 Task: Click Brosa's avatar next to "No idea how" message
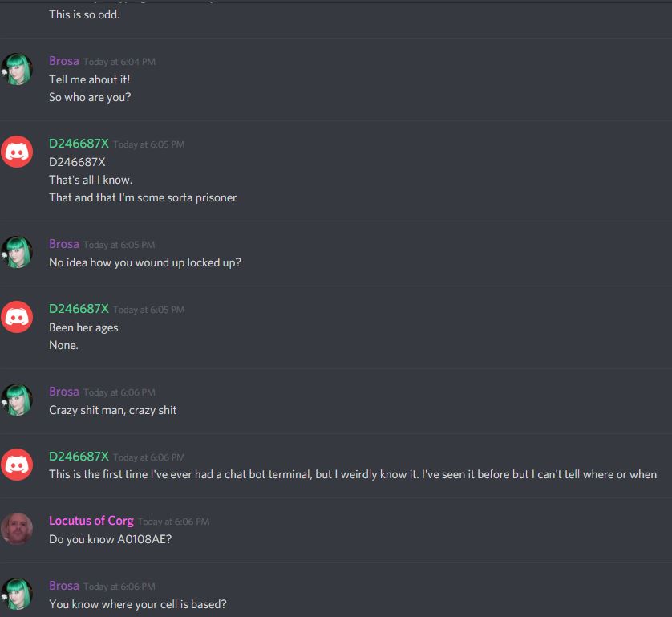[17, 252]
